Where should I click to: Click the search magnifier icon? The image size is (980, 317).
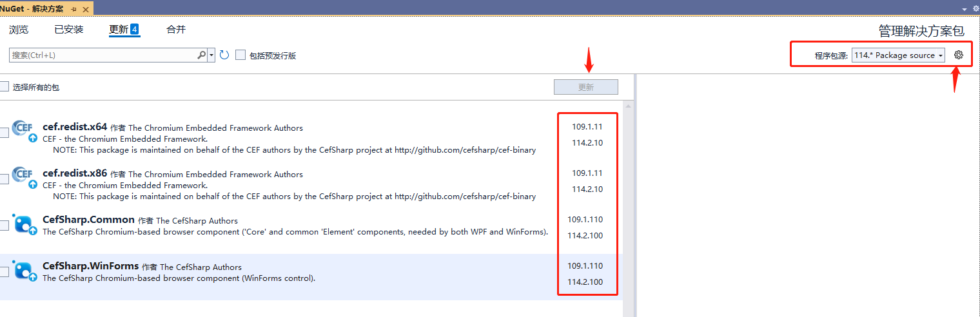pos(202,55)
